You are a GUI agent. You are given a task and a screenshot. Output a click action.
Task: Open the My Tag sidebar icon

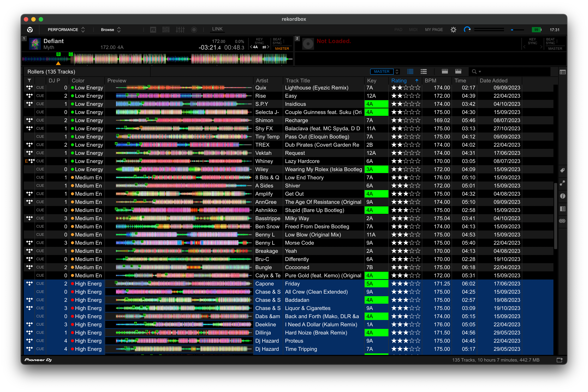click(562, 171)
